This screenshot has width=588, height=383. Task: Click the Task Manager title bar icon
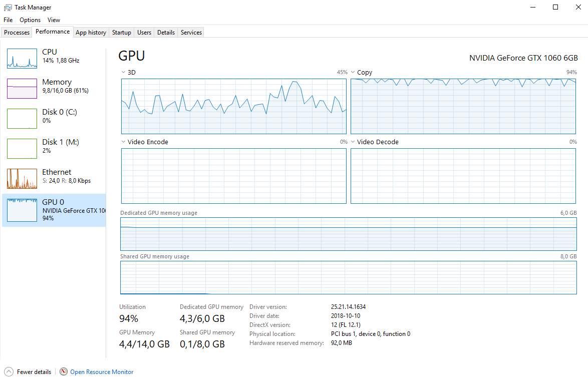pos(8,7)
